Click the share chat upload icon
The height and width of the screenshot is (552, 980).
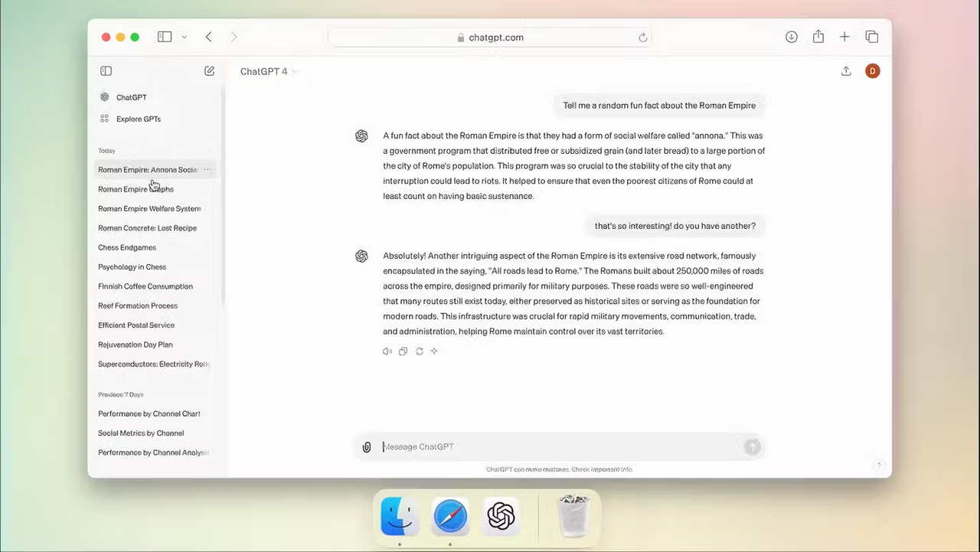pyautogui.click(x=846, y=71)
